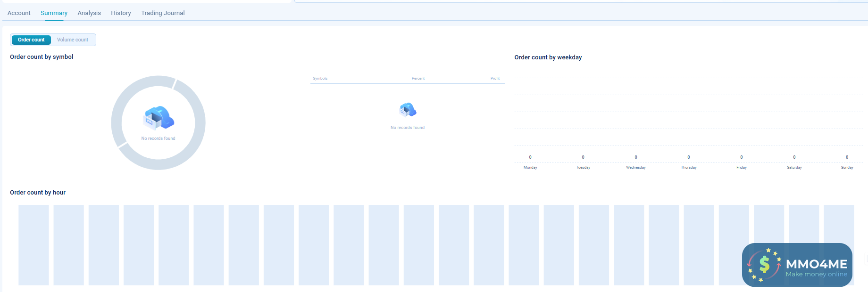Image resolution: width=868 pixels, height=292 pixels.
Task: Open the History tab
Action: (121, 13)
